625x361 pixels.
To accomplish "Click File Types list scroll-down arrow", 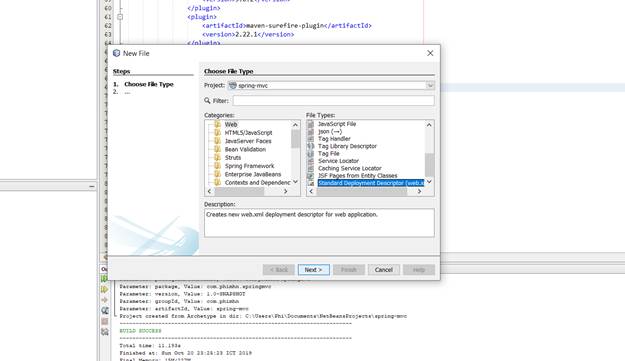I will 429,182.
